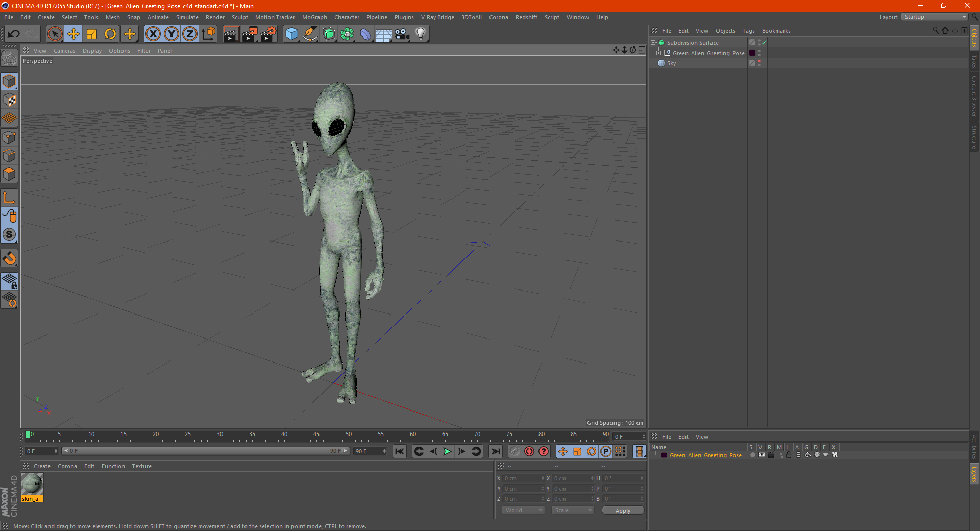Open the Spline Pen tool
Viewport: 980px width, 531px height.
[310, 34]
